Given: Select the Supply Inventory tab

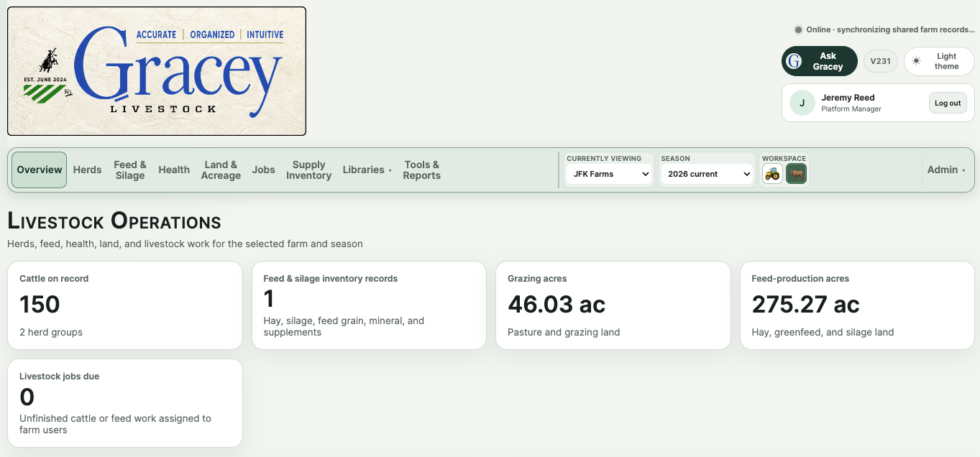Looking at the screenshot, I should click(x=308, y=170).
